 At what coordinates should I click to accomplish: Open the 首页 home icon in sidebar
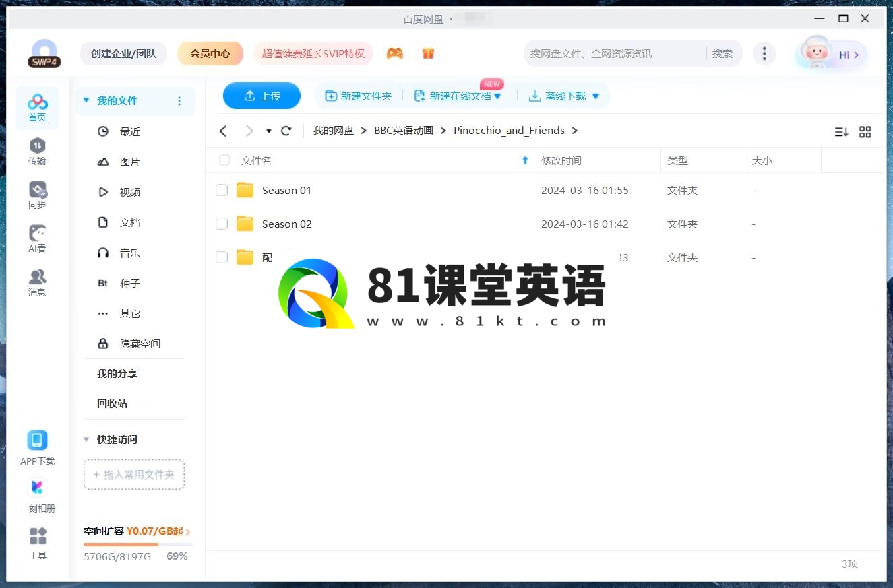coord(37,108)
